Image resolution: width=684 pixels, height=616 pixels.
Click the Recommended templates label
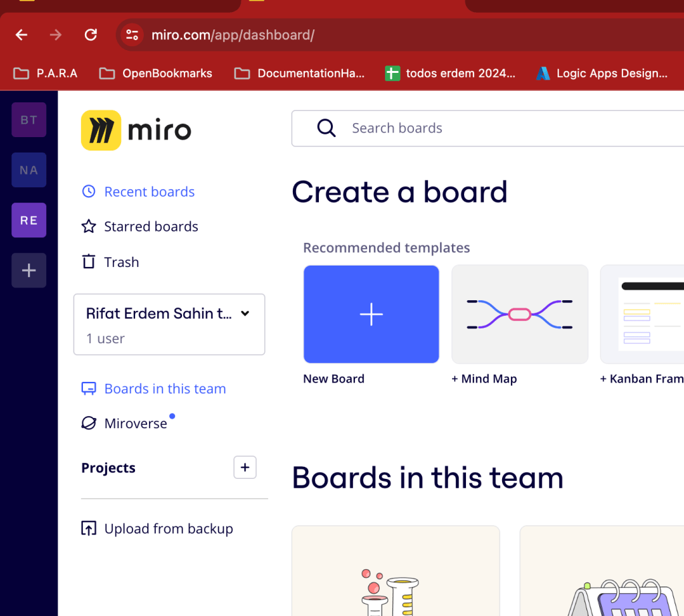coord(386,247)
